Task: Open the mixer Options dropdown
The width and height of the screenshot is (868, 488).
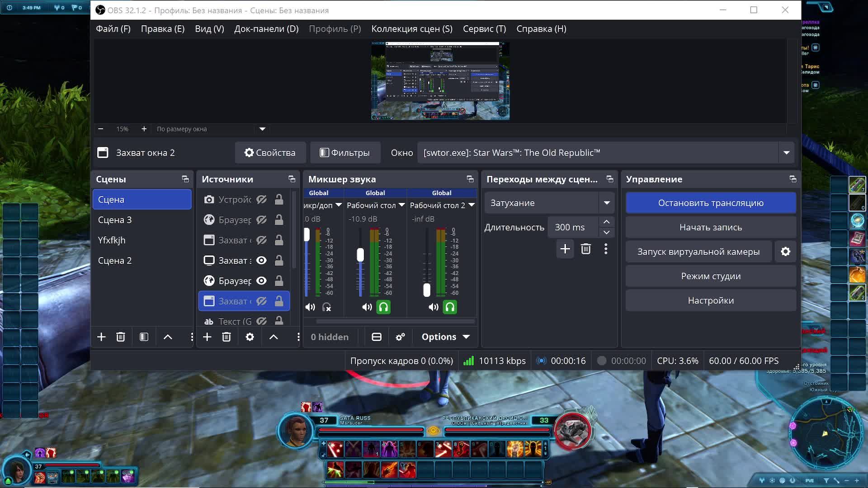Action: 446,337
